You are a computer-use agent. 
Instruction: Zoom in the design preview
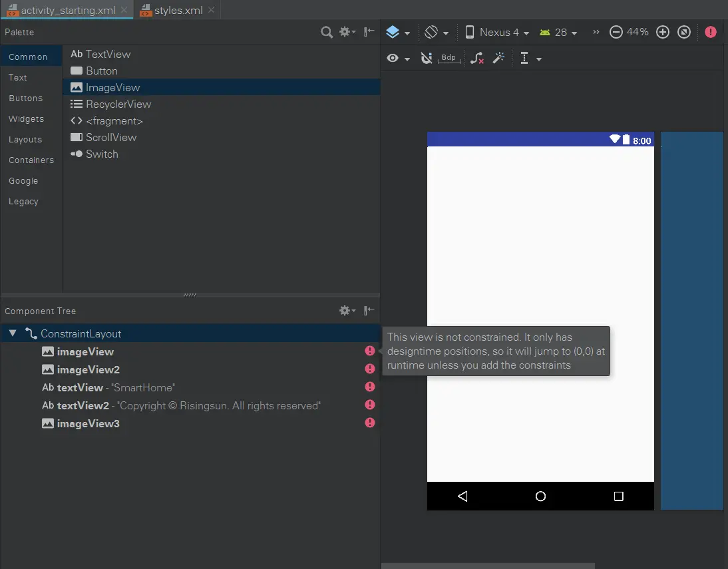pyautogui.click(x=663, y=32)
